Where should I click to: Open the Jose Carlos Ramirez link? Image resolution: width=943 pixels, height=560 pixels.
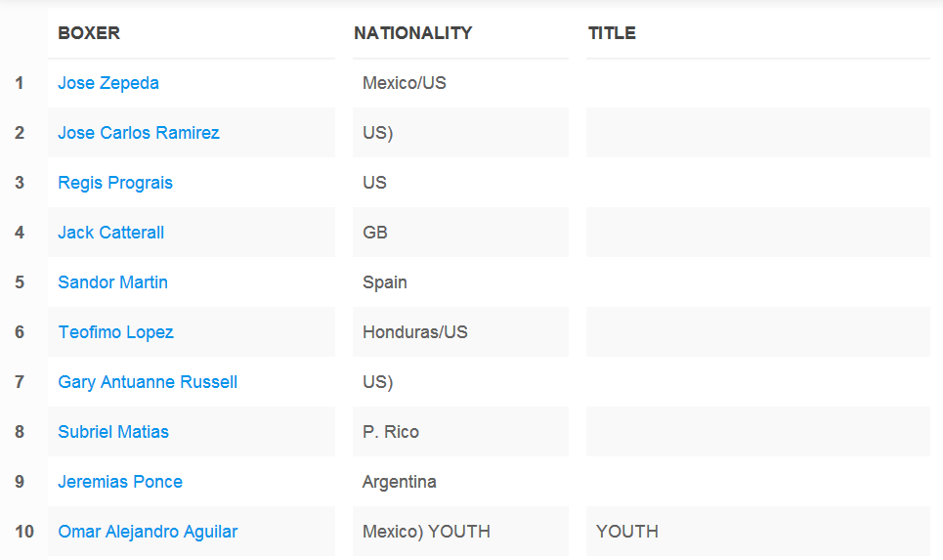coord(139,133)
